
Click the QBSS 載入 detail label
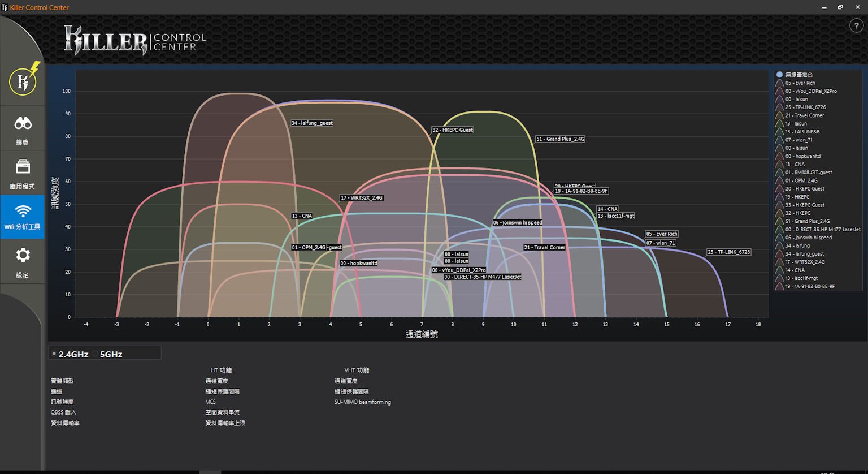pyautogui.click(x=63, y=412)
